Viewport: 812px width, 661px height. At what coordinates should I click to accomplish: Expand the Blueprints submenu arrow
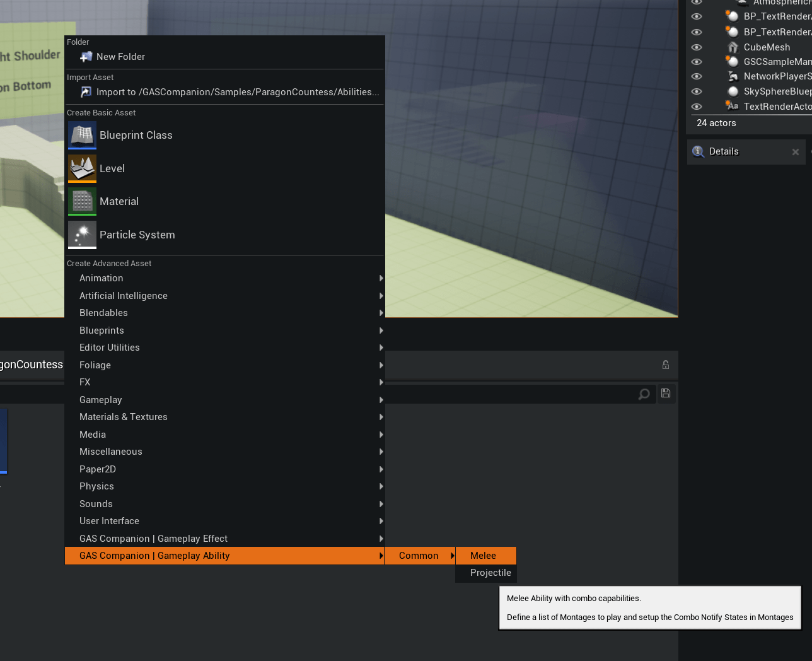(x=381, y=330)
